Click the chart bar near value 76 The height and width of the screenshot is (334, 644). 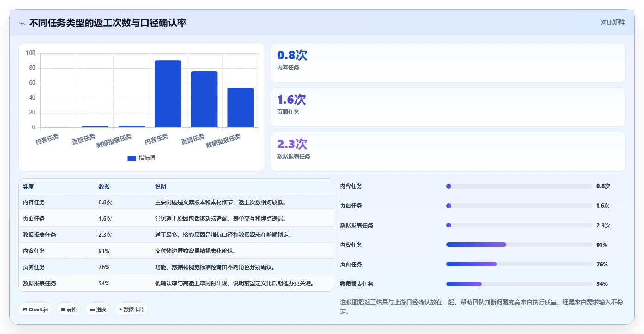click(204, 100)
